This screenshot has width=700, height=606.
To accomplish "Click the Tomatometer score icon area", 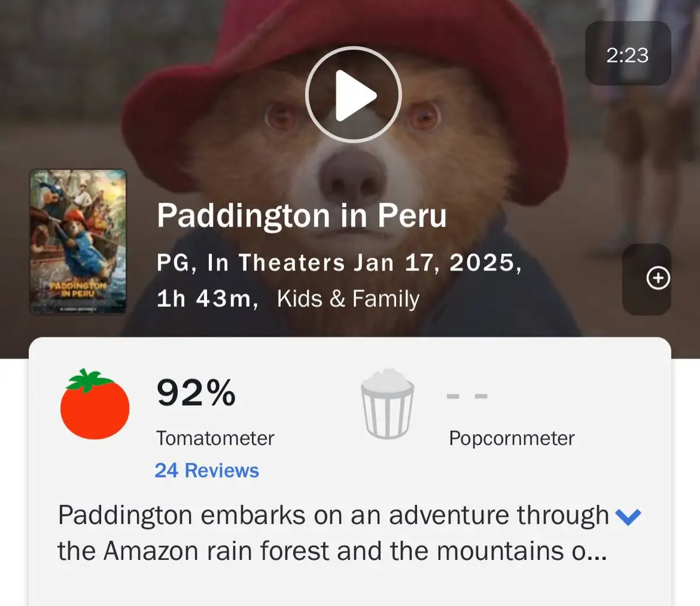I will coord(94,407).
